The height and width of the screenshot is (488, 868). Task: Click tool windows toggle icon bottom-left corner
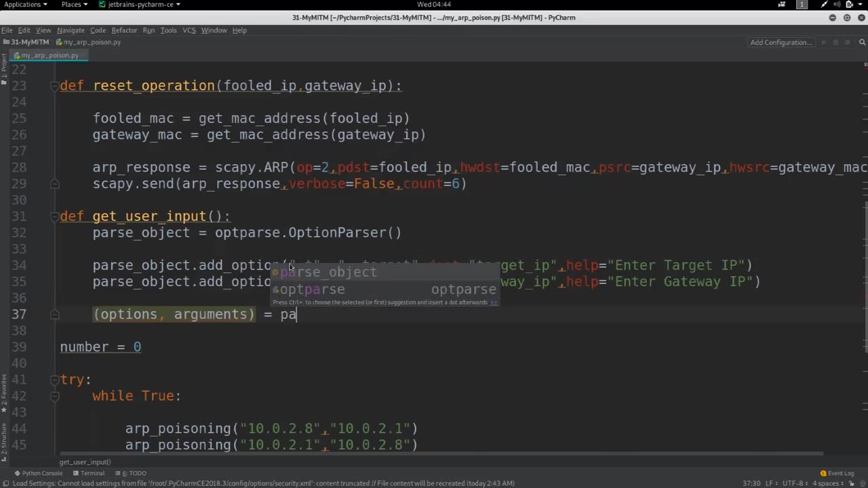point(5,483)
